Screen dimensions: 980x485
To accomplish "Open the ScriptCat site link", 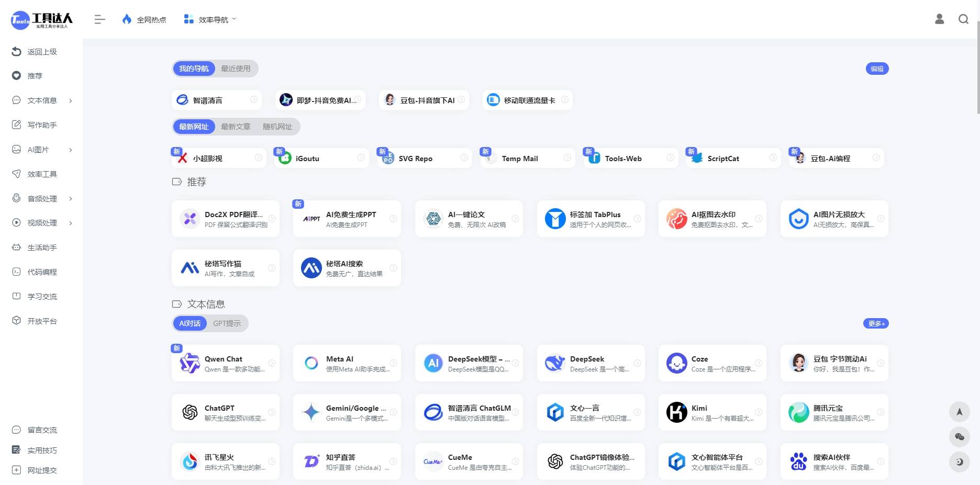I will (733, 158).
